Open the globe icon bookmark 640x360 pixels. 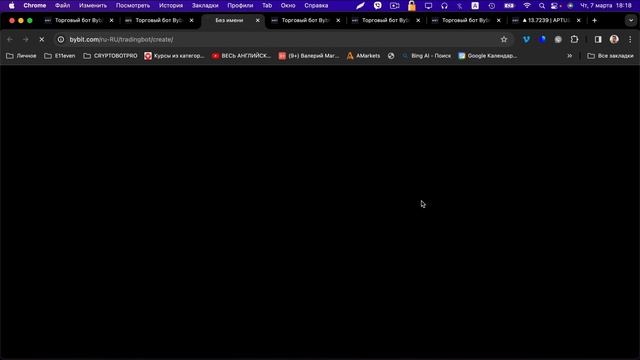391,56
